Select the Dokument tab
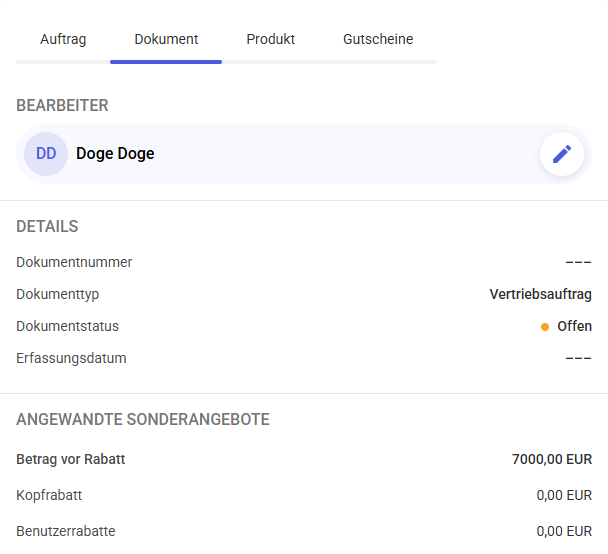Viewport: 608px width, 554px height. point(166,39)
